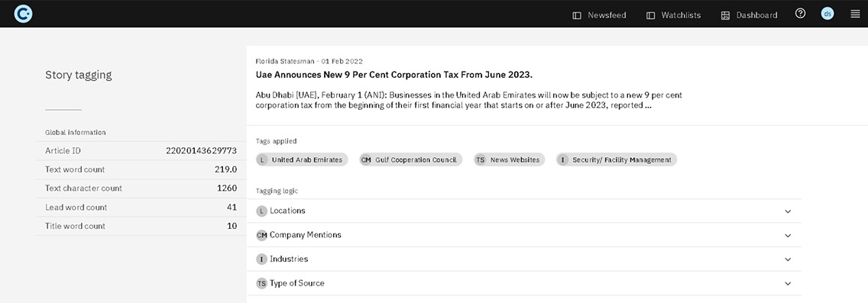The height and width of the screenshot is (303, 868).
Task: Open the article headline about UAE corporation tax
Action: (x=394, y=75)
